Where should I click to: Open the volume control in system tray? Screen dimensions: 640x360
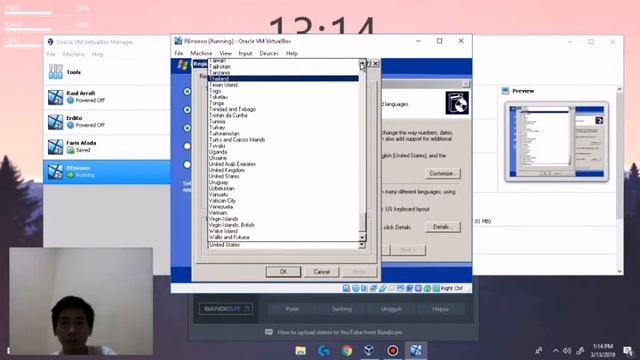(567, 351)
